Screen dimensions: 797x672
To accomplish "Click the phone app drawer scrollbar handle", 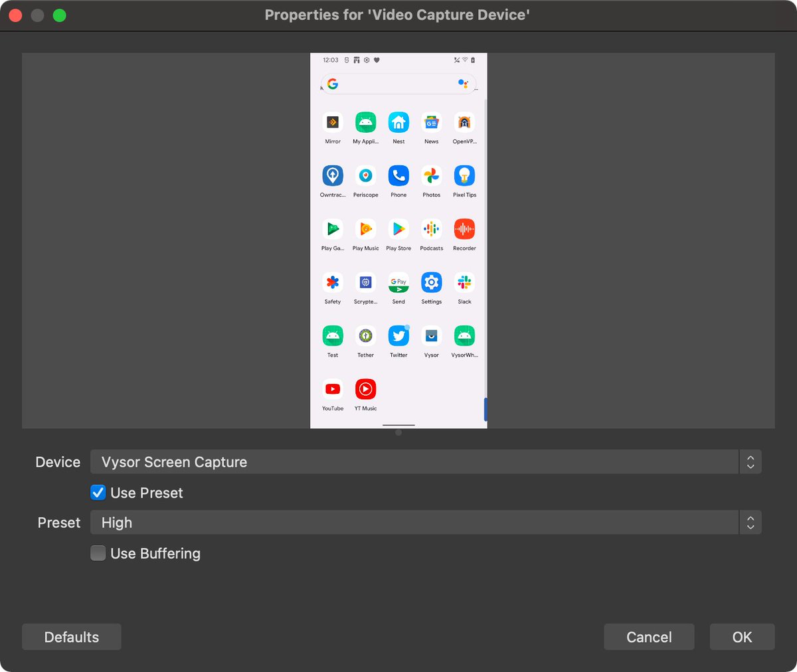I will pos(486,409).
